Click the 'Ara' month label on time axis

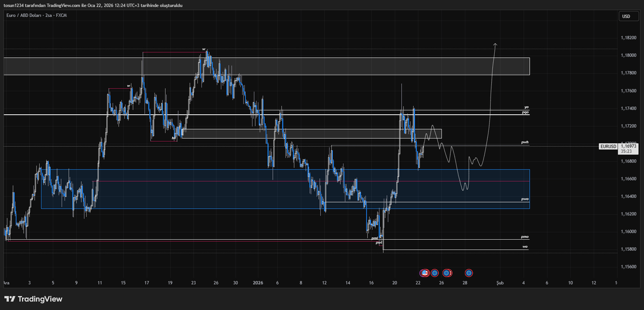point(6,282)
